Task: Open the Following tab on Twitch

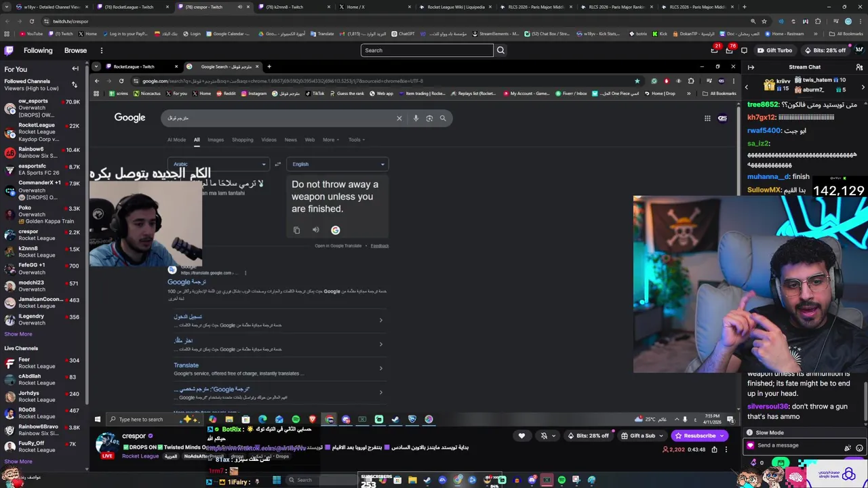Action: tap(38, 50)
